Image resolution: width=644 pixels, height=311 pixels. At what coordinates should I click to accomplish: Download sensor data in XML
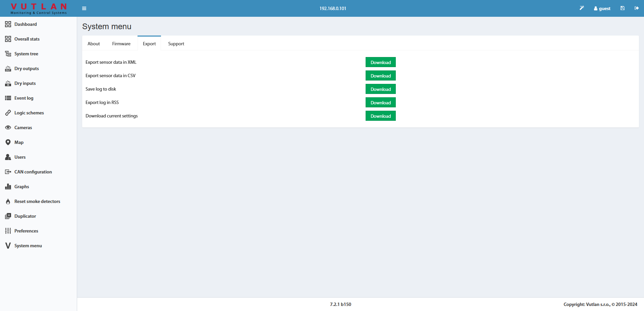pyautogui.click(x=380, y=62)
